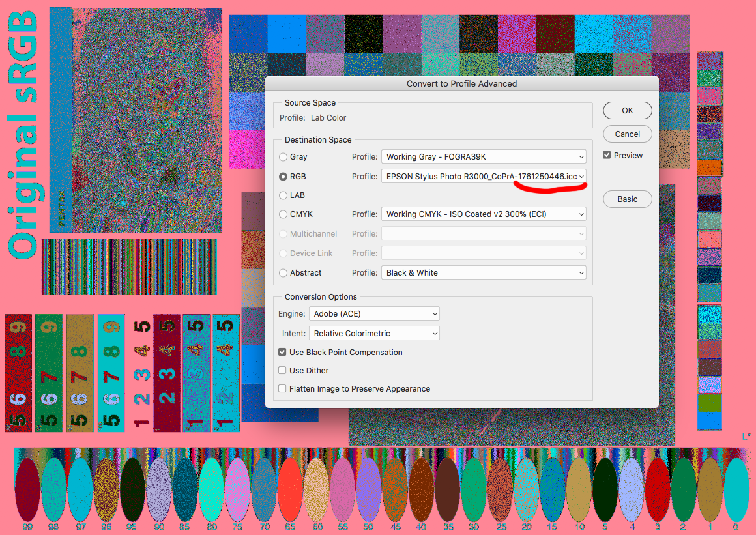Open the Working Gray profile dropdown
This screenshot has height=535, width=756.
483,157
